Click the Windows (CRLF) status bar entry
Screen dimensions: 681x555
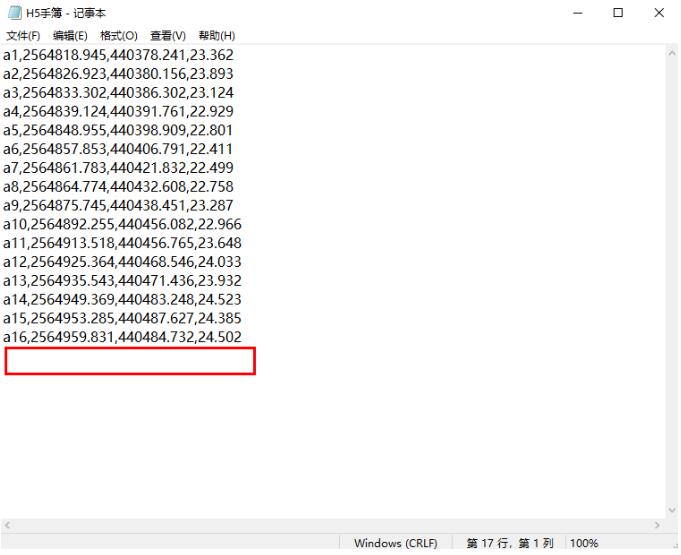[x=396, y=543]
